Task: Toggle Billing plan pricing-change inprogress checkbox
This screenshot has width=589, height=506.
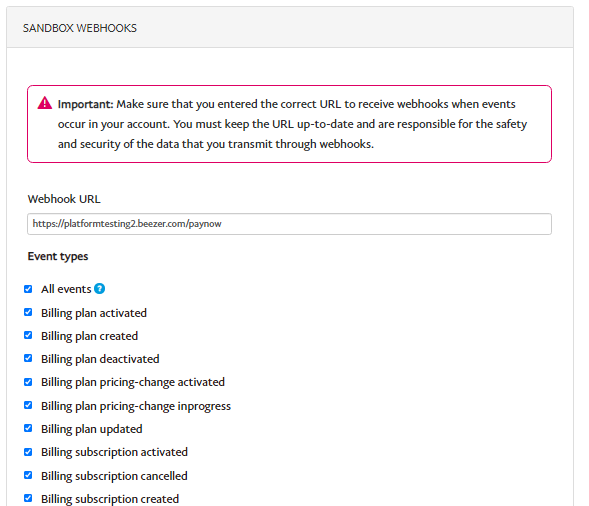Action: (28, 405)
